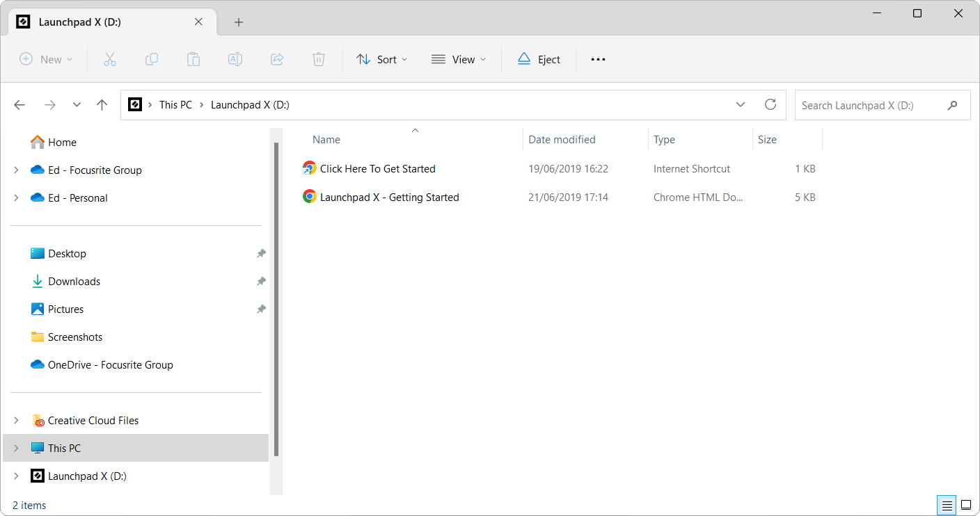Open a new tab with plus button
This screenshot has height=516, width=980.
(x=239, y=22)
